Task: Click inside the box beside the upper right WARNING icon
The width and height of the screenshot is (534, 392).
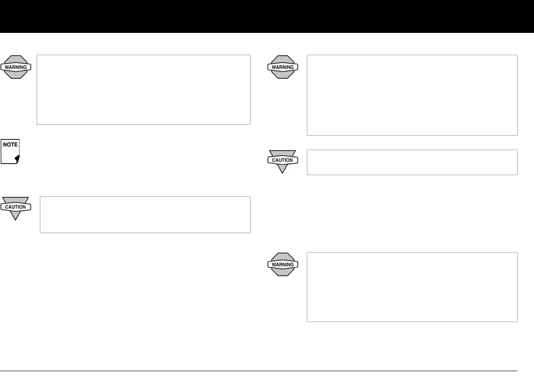Action: (x=412, y=95)
